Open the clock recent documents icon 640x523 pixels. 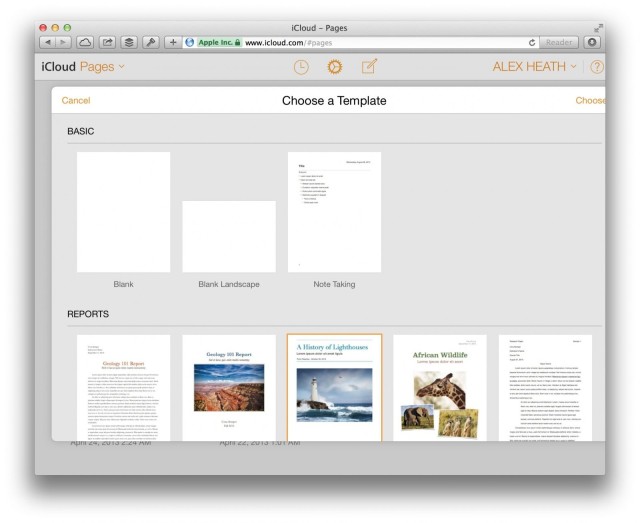click(301, 67)
